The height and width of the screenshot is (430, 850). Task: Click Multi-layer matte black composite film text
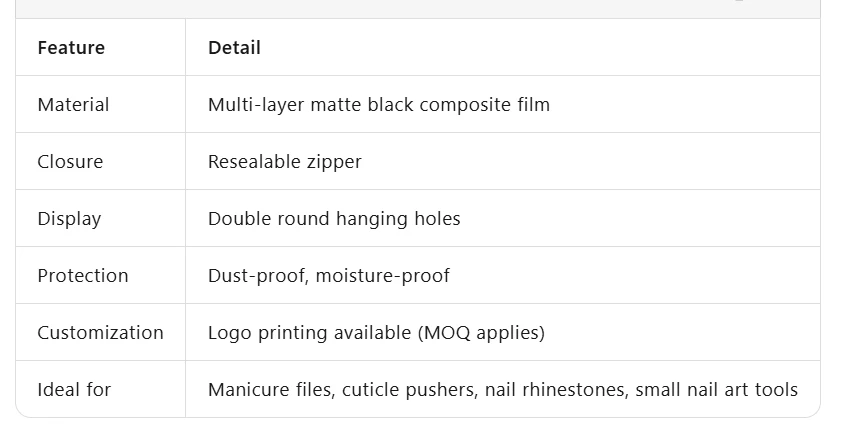[x=379, y=105]
